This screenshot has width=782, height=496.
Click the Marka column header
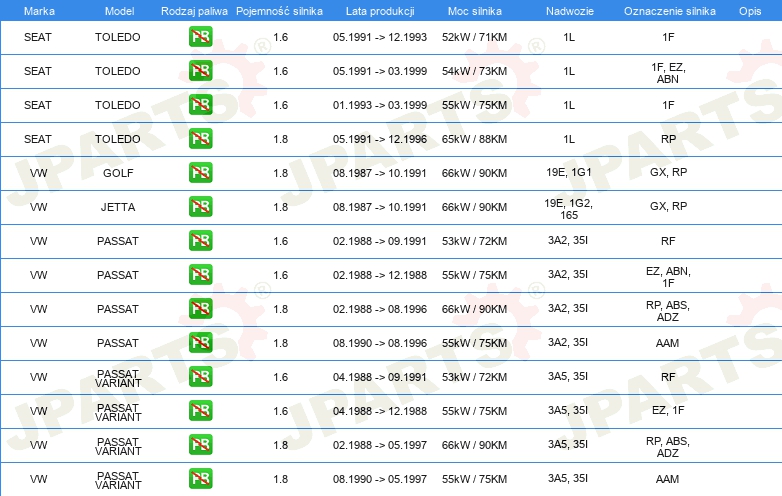[39, 11]
